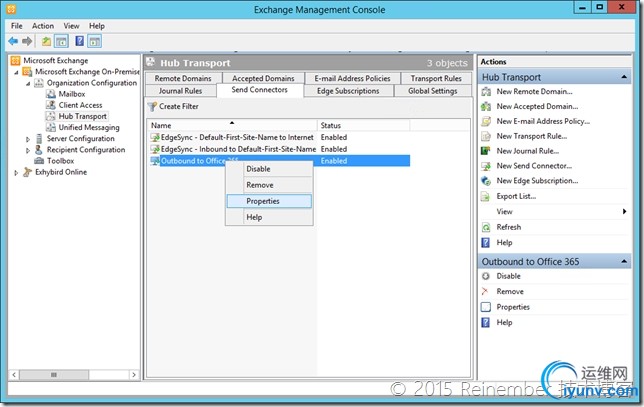This screenshot has height=407, width=644.
Task: Open the View submenu arrow in Actions
Action: 624,212
